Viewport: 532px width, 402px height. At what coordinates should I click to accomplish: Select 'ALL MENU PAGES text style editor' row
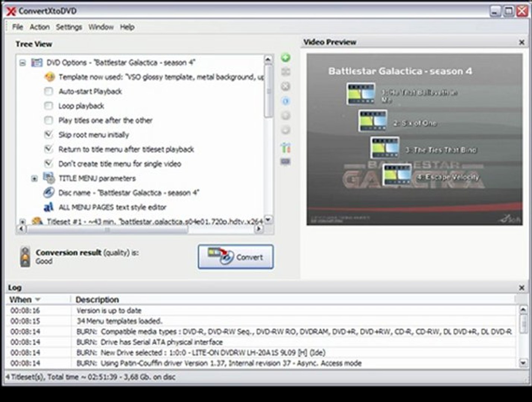coord(112,207)
